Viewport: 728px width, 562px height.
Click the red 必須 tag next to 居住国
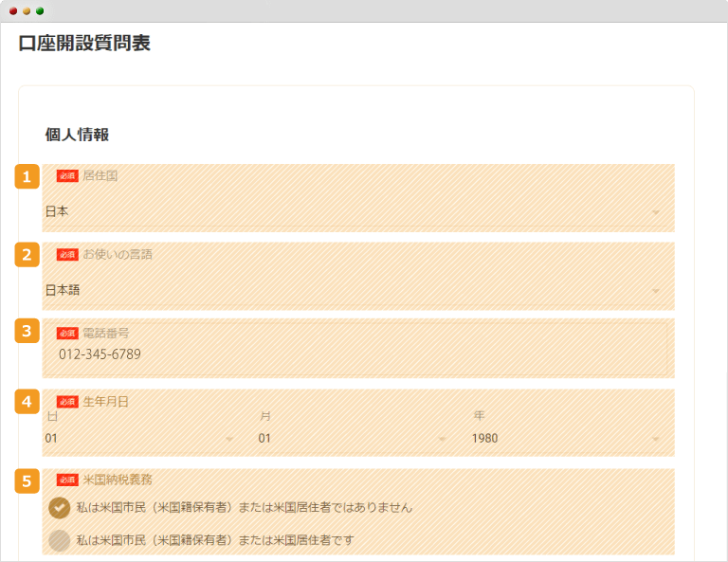pos(67,176)
